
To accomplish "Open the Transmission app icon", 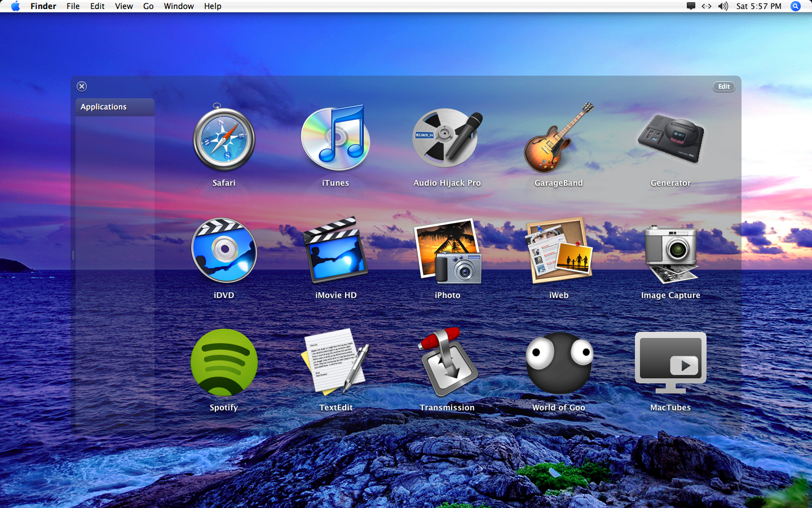I will (x=448, y=361).
